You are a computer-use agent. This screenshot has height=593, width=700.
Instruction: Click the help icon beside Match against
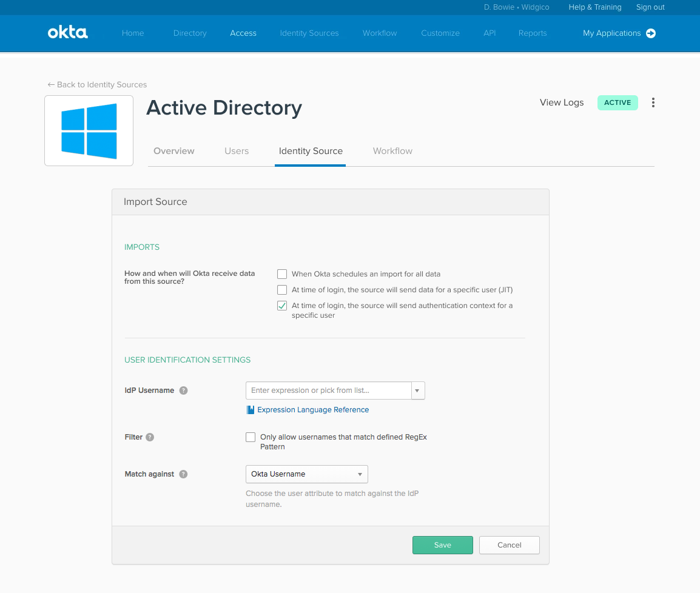coord(183,474)
